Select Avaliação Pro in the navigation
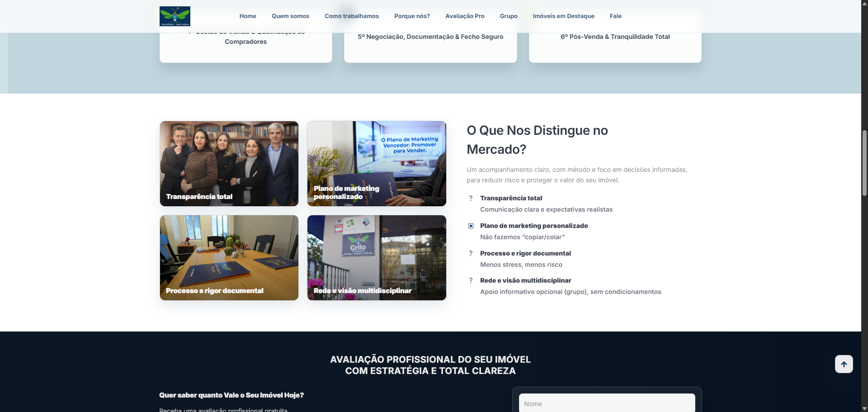868x412 pixels. [x=465, y=16]
